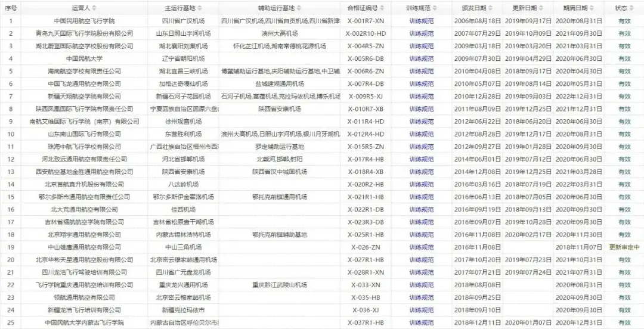Click the sort arrows next to 状态
This screenshot has height=329, width=644.
(631, 8)
